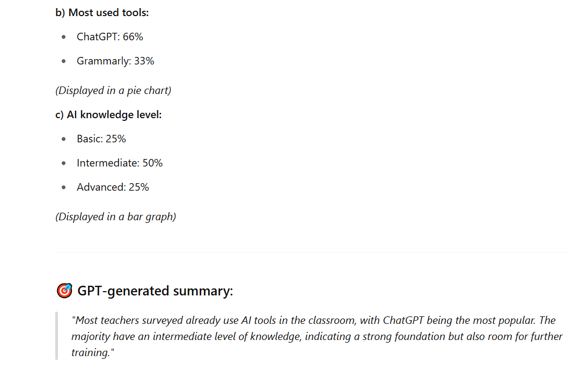Click the '(Displayed in a bar graph)' note

click(115, 216)
